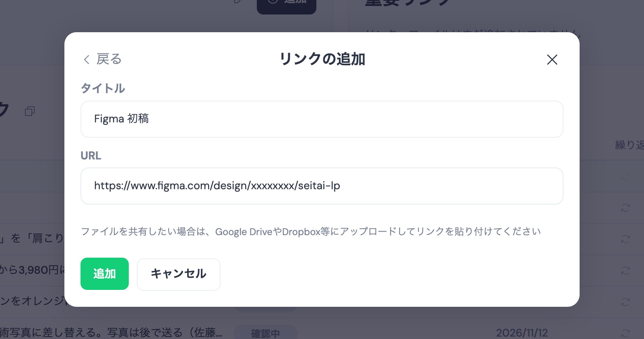Open the 術写真に差し替える task row
This screenshot has height=339, width=644.
click(x=111, y=333)
